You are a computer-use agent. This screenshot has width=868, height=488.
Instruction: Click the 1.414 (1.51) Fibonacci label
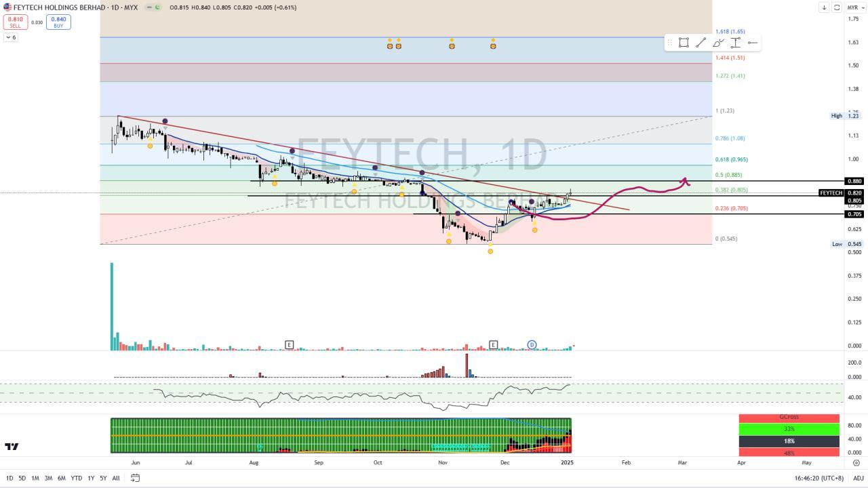(730, 58)
